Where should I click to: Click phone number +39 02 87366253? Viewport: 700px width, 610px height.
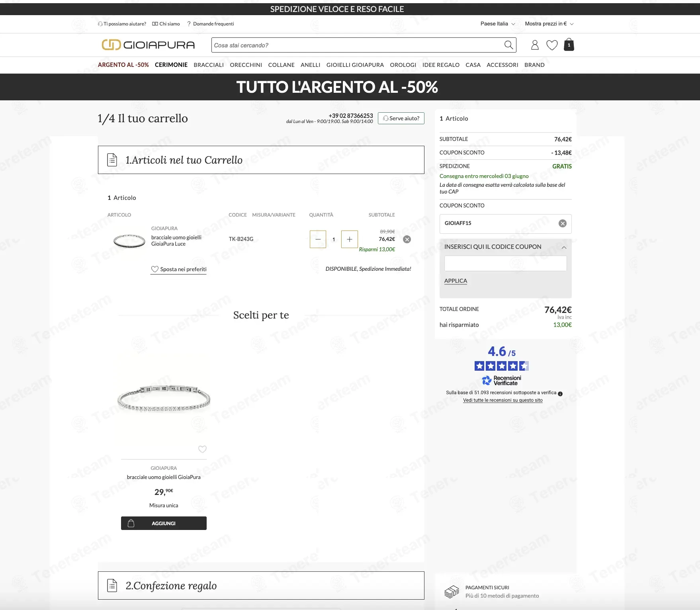click(351, 115)
